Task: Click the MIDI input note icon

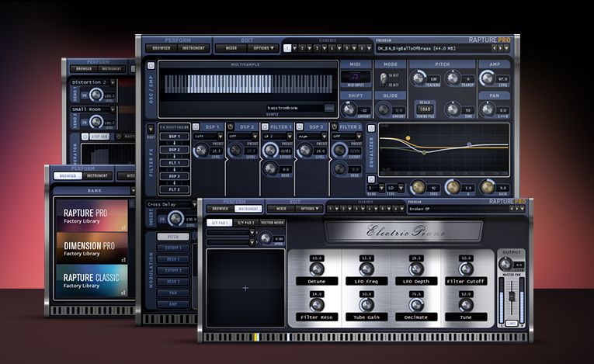Action: pyautogui.click(x=355, y=76)
